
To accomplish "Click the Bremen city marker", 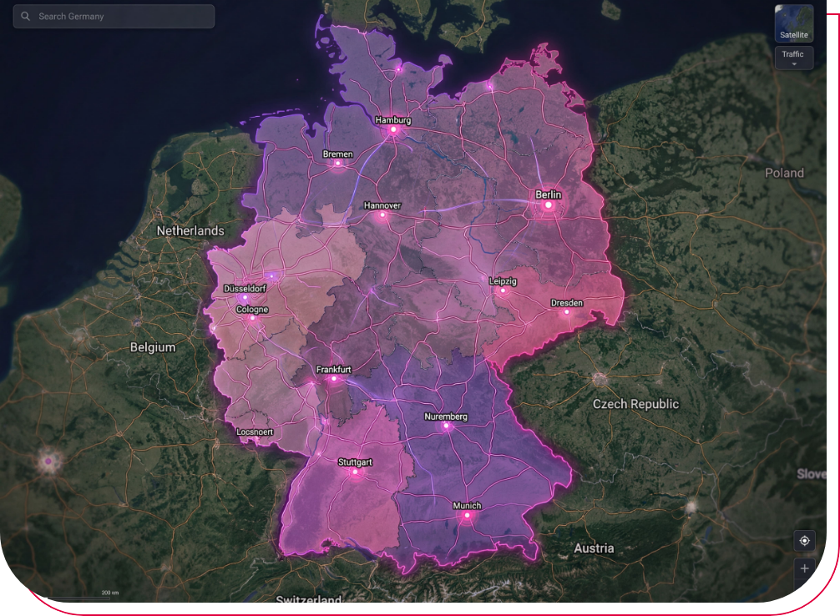I will click(x=338, y=164).
